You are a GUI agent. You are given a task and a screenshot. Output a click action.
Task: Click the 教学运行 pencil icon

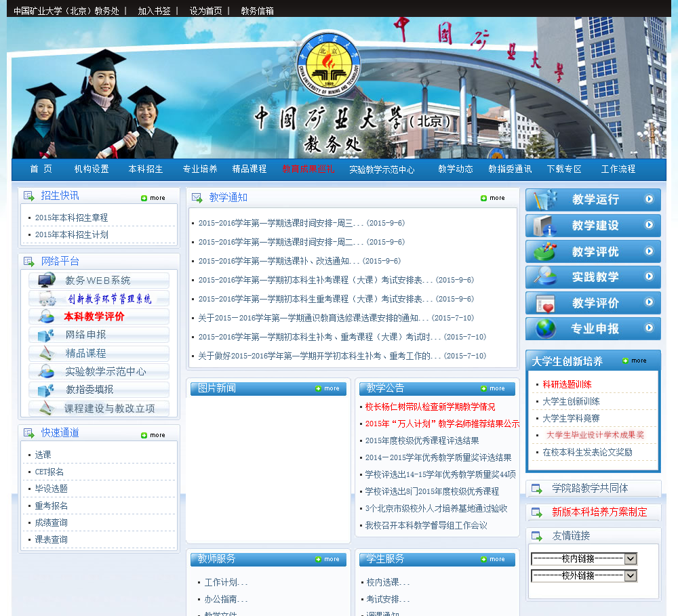544,200
